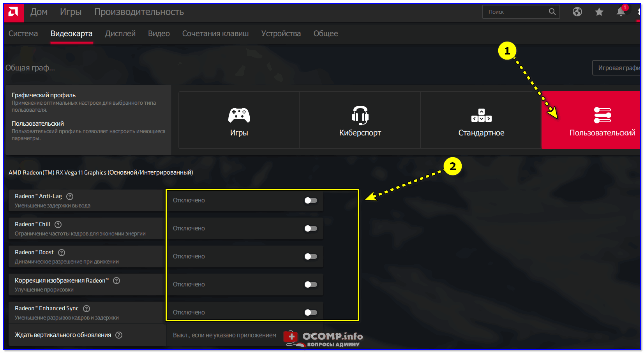Go to the Сочетания клавиш tab
This screenshot has height=353, width=644.
(x=215, y=34)
